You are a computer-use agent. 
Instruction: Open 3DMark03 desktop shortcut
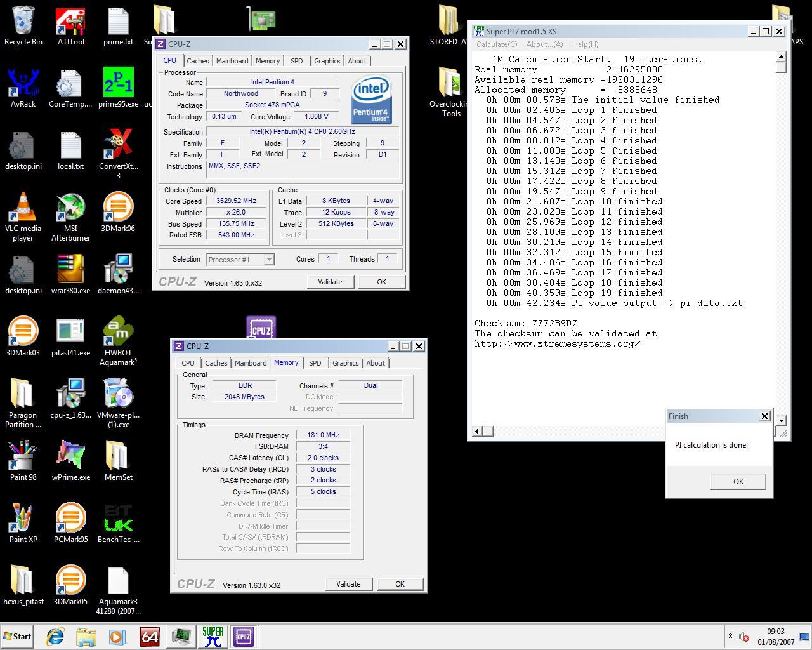point(23,337)
